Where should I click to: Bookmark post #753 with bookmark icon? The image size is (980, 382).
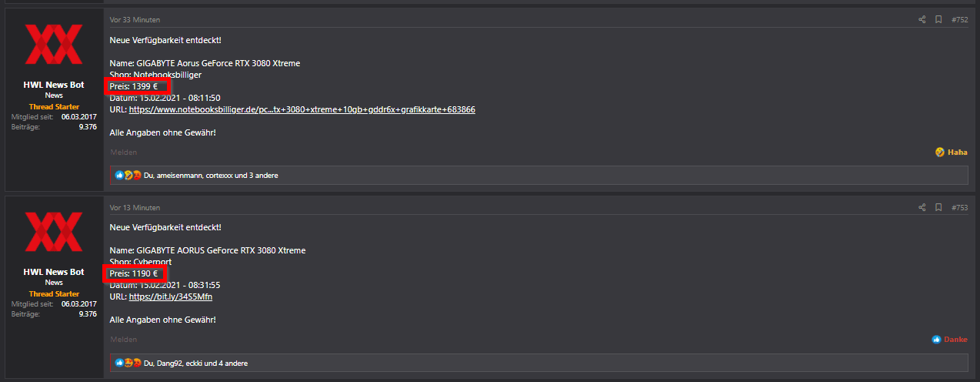pyautogui.click(x=938, y=207)
